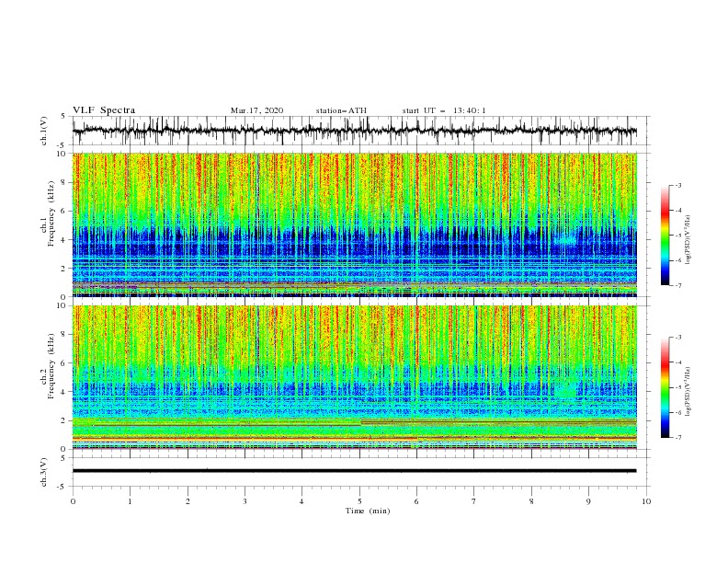Click the ch.1 spectrogram panel
Image resolution: width=728 pixels, height=563 pixels.
pos(354,224)
